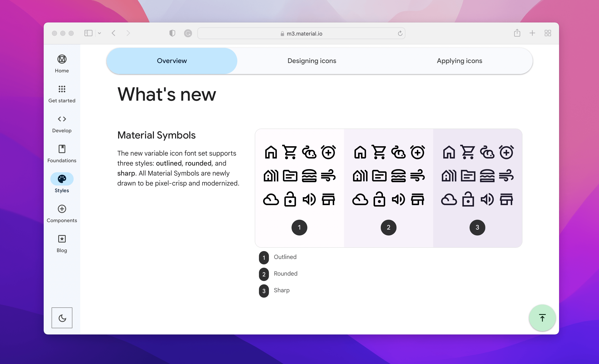This screenshot has width=599, height=364.
Task: Go to the Develop section
Action: tap(62, 124)
